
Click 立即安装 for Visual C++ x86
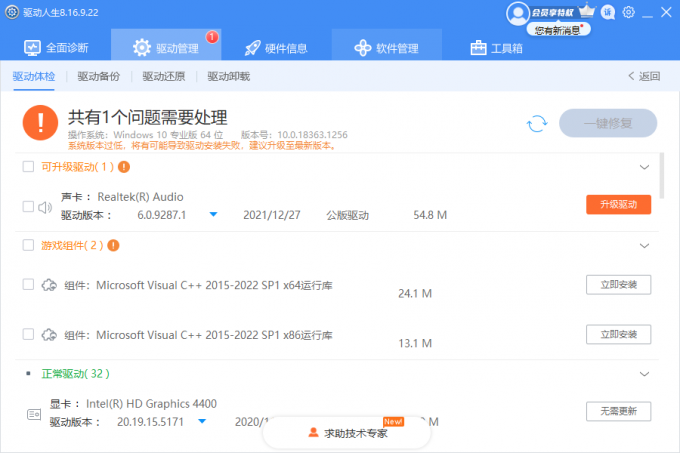coord(618,334)
